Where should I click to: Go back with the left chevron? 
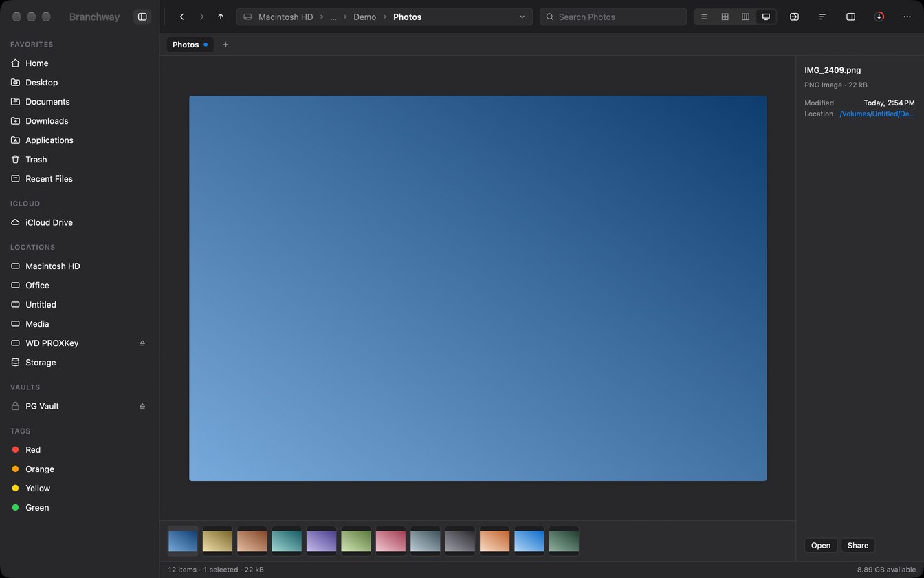[x=181, y=17]
